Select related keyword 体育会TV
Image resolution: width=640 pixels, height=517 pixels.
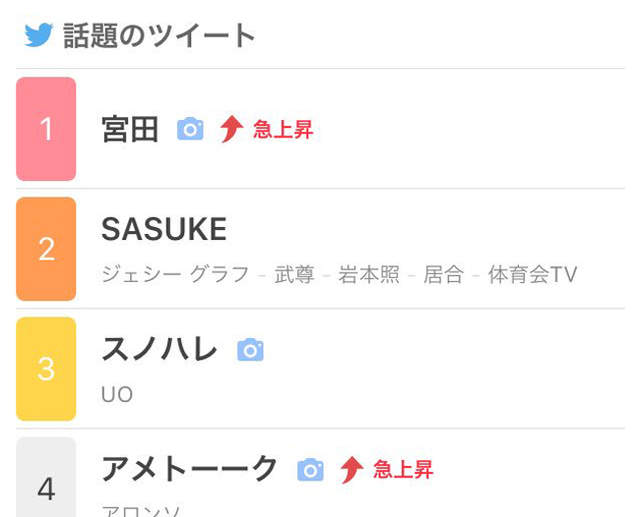[532, 274]
